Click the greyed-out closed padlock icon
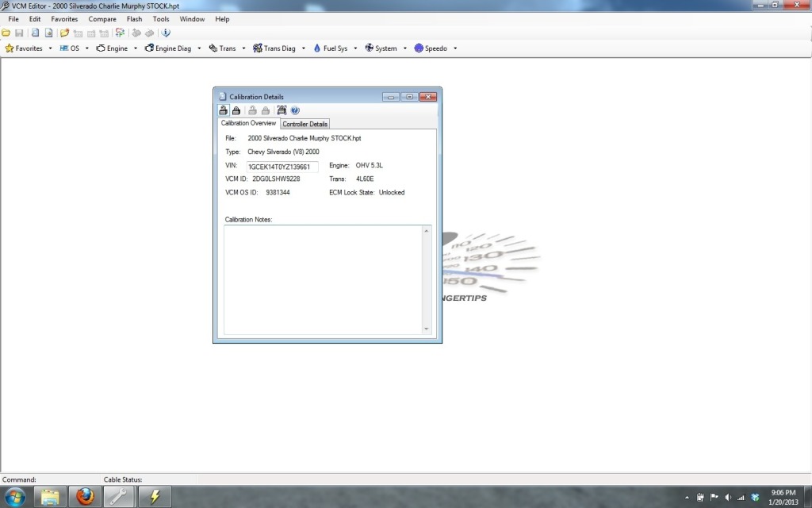The width and height of the screenshot is (812, 508). pos(265,110)
